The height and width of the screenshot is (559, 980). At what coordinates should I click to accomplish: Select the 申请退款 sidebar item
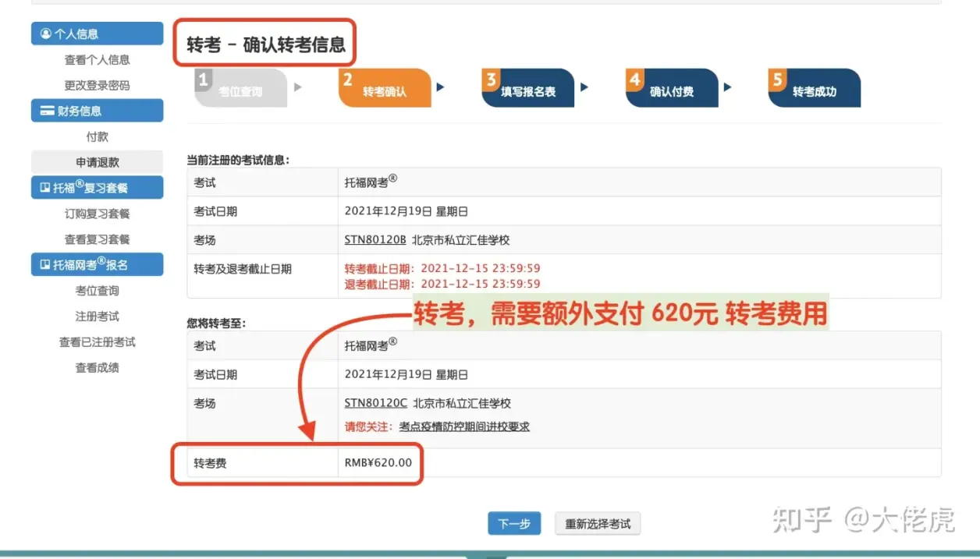(98, 162)
